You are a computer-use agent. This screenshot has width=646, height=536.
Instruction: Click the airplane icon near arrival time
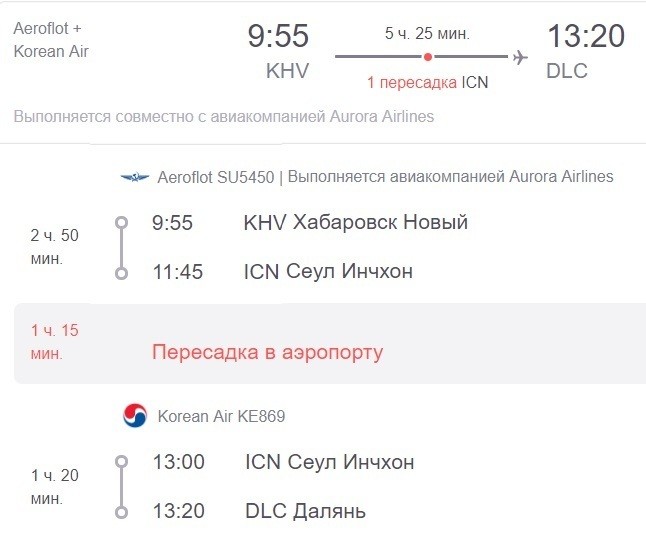[519, 57]
